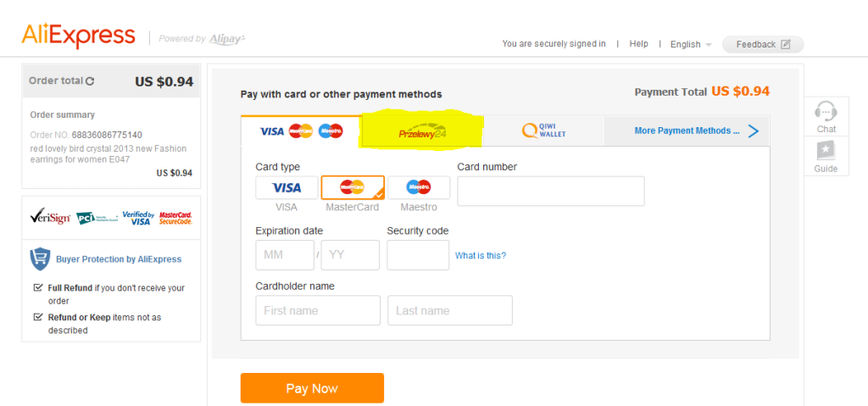Focus the Card number field
The image size is (868, 406).
click(551, 191)
